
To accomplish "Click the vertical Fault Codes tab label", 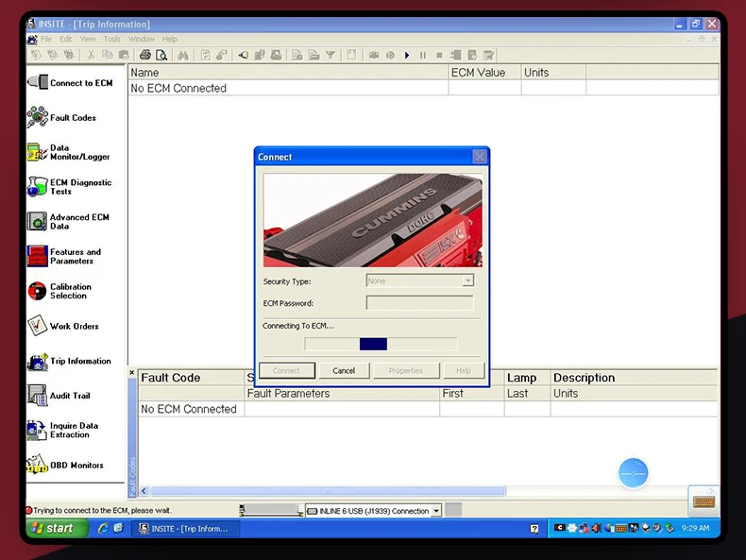I will coord(133,476).
